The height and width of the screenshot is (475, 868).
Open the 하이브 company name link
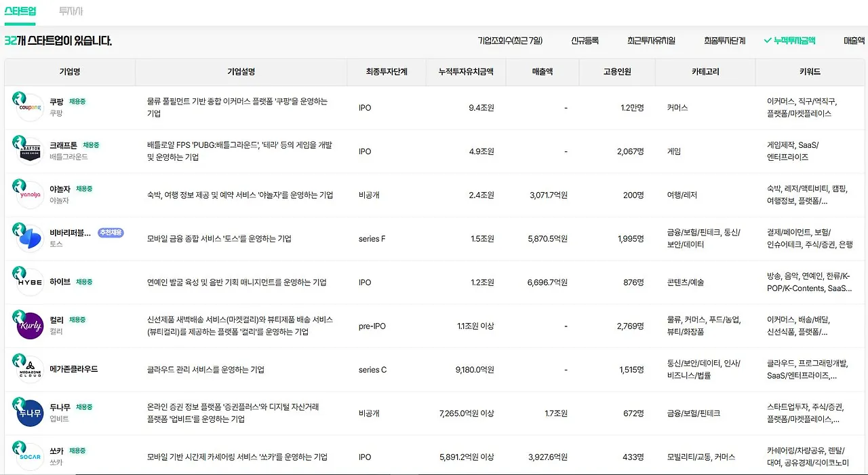pos(60,282)
